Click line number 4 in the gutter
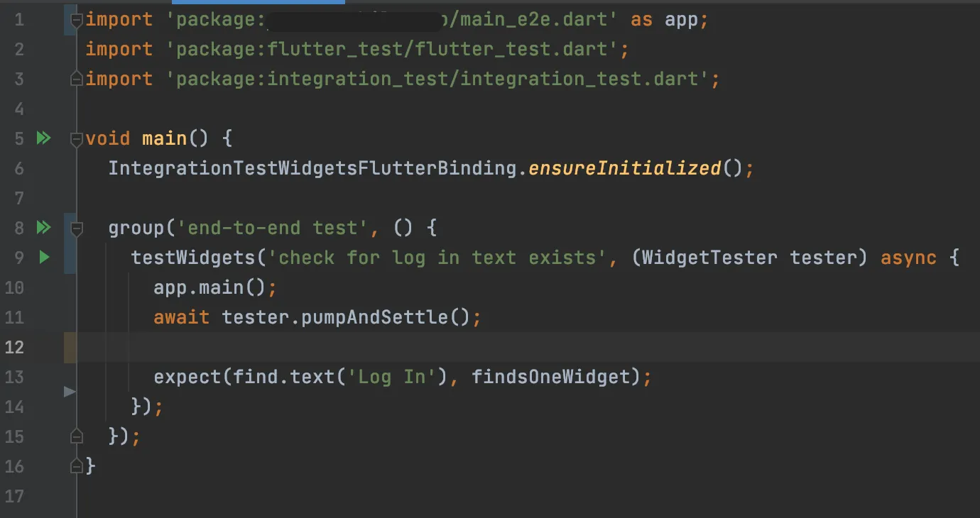980x518 pixels. [19, 109]
